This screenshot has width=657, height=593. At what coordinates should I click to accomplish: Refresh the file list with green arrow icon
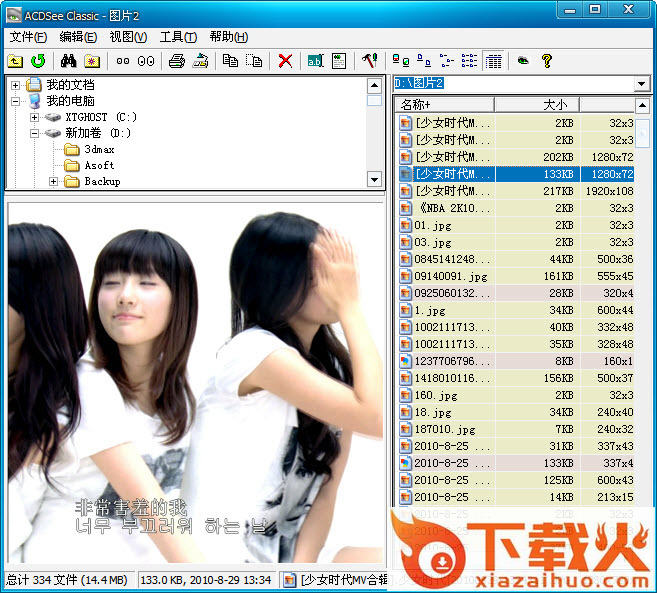click(x=38, y=61)
